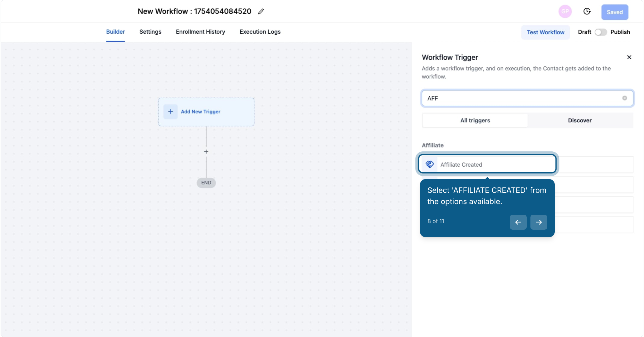Click the Saved button
The height and width of the screenshot is (337, 644).
[x=615, y=12]
